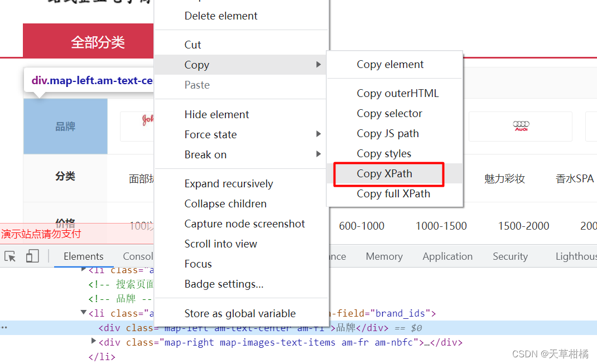
Task: Open the Security tab
Action: pos(510,256)
